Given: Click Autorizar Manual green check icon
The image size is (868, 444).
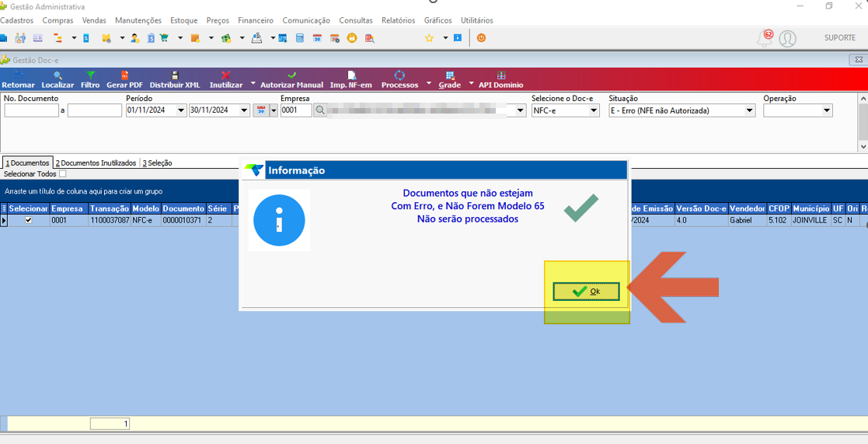Looking at the screenshot, I should click(291, 75).
